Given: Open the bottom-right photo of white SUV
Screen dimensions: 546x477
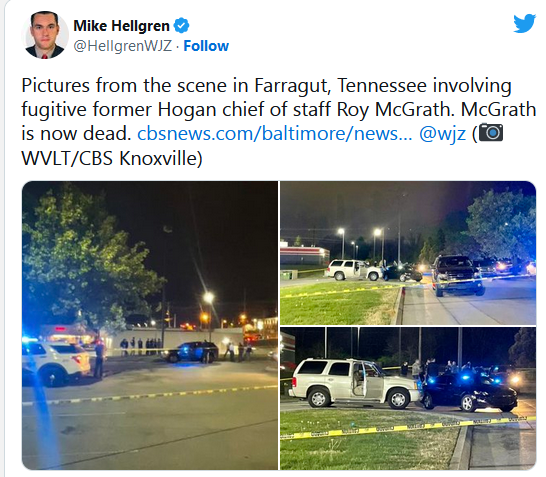Looking at the screenshot, I should point(408,398).
